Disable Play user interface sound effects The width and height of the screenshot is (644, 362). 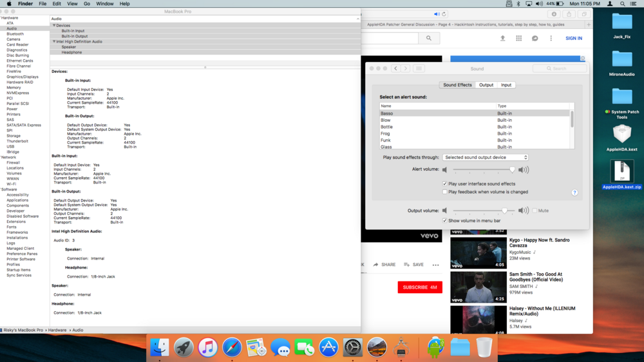[x=444, y=184]
